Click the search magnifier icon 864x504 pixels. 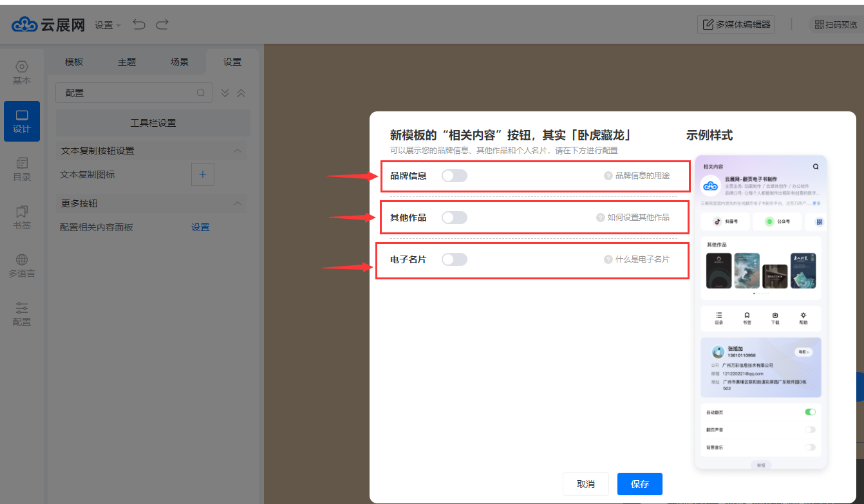pos(201,93)
